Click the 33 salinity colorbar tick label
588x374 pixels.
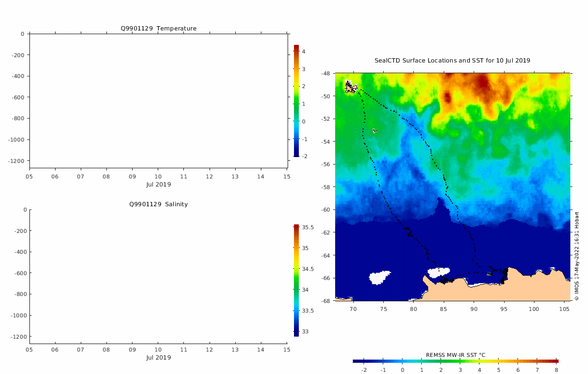coord(305,332)
